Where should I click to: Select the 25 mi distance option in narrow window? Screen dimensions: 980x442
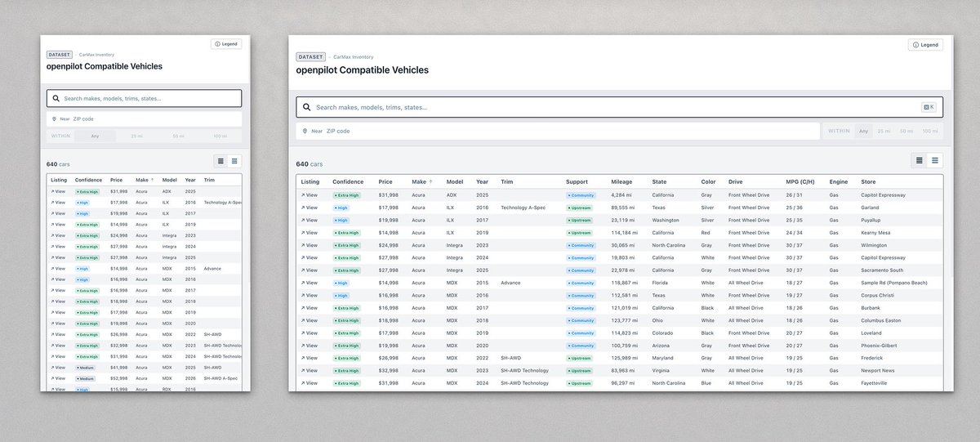coord(136,136)
